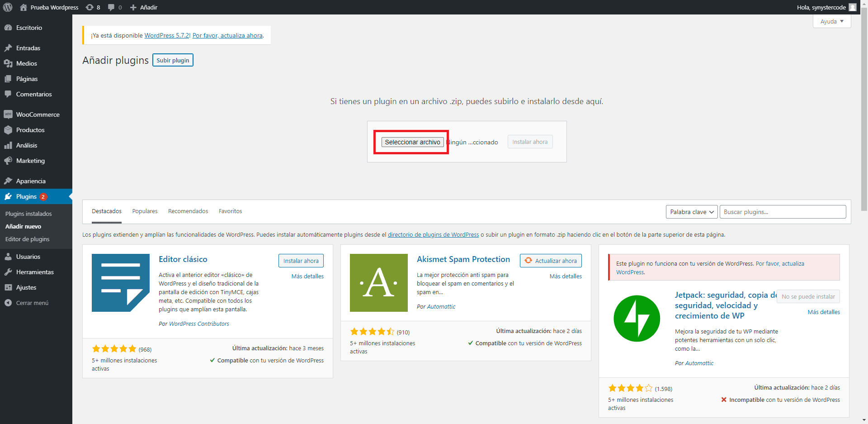Click the Marketing megaphone icon
The width and height of the screenshot is (868, 424).
8,161
